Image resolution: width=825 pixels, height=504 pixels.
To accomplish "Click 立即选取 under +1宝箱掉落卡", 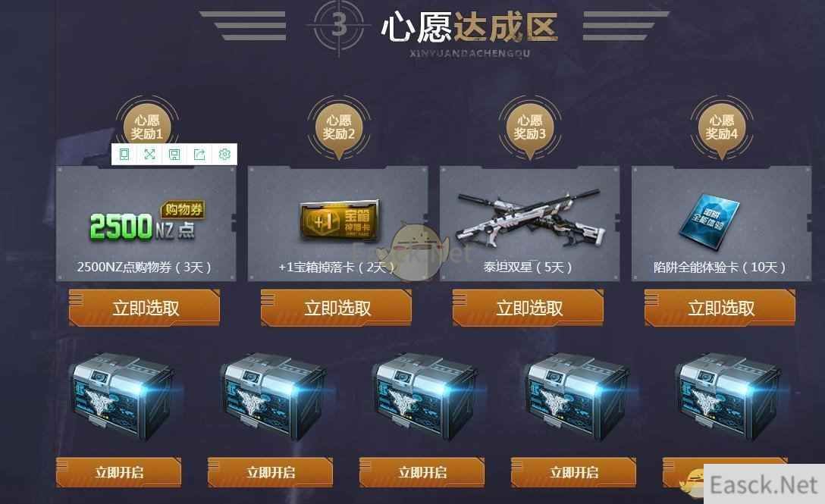I will [336, 307].
